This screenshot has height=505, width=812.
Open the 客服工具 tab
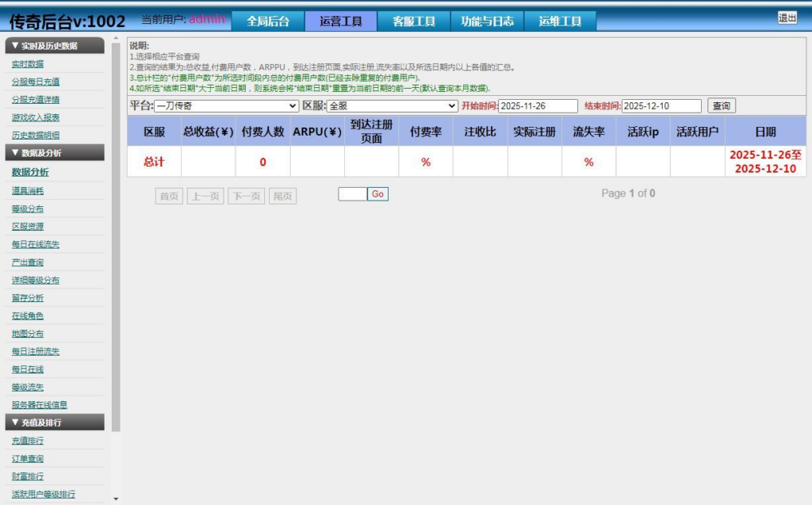click(414, 20)
